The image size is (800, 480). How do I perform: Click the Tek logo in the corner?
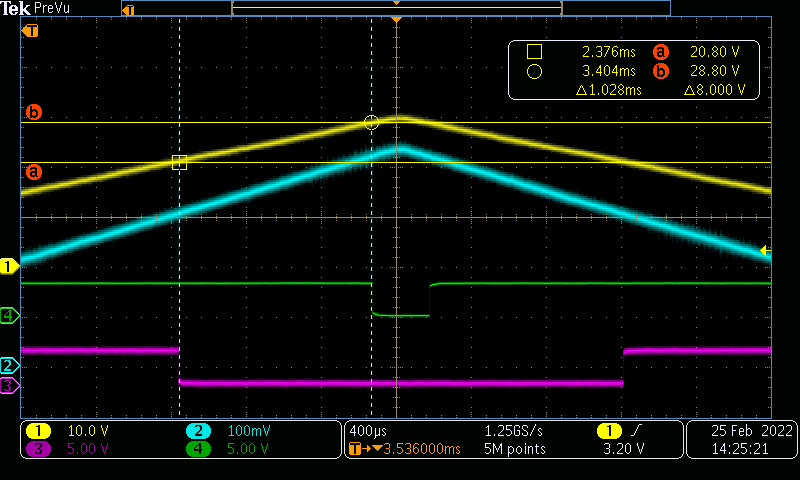tap(15, 8)
